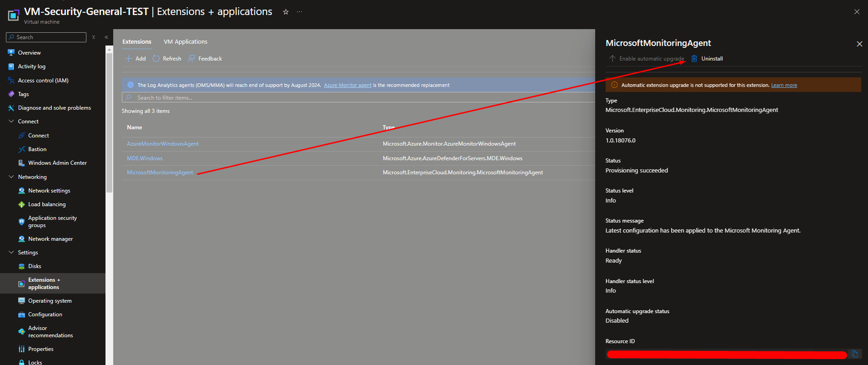
Task: Click the Learn more link
Action: 784,85
